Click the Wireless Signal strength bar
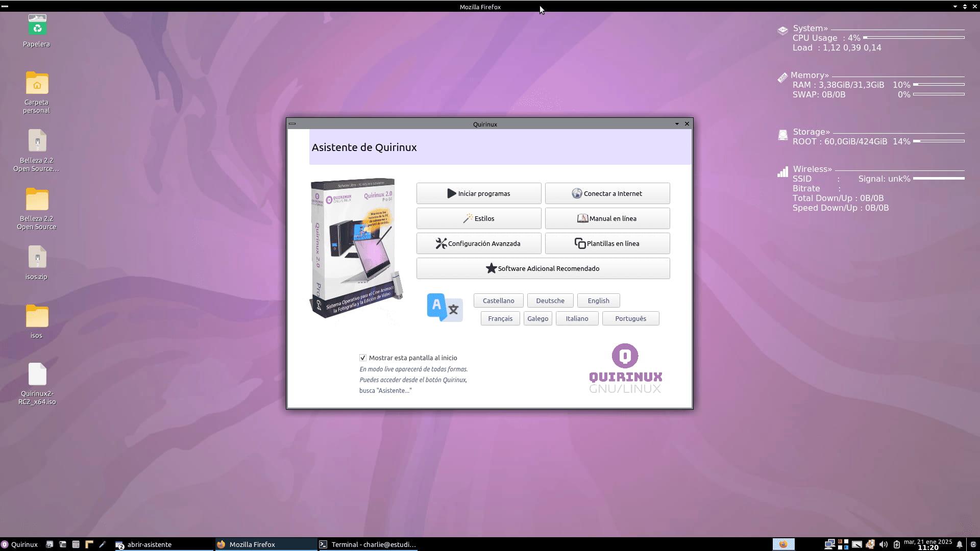The width and height of the screenshot is (980, 551). tap(939, 179)
